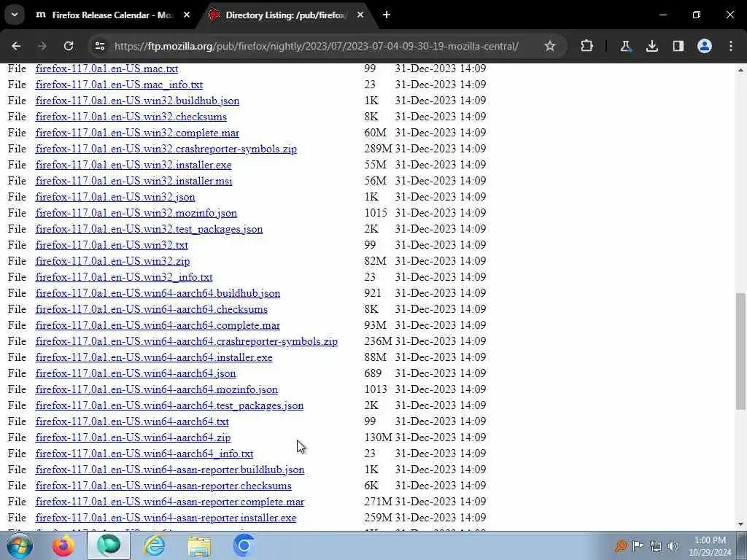Viewport: 747px width, 560px height.
Task: Open win64-aarch64.buildhub.json link
Action: 158,293
